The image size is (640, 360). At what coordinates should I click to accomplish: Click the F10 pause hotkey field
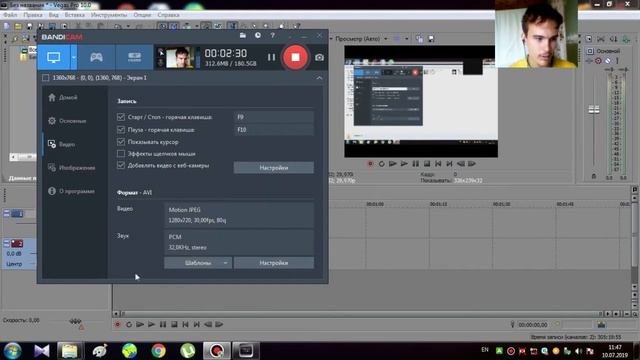[x=274, y=130]
